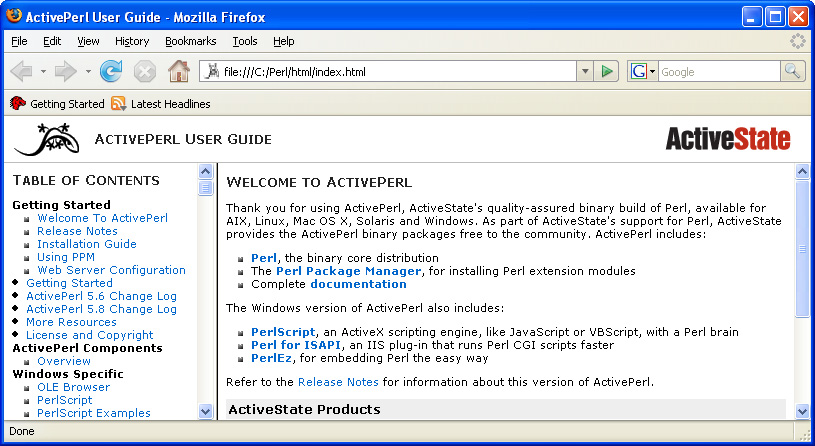Click the green Go arrow button
815x446 pixels.
pos(607,71)
